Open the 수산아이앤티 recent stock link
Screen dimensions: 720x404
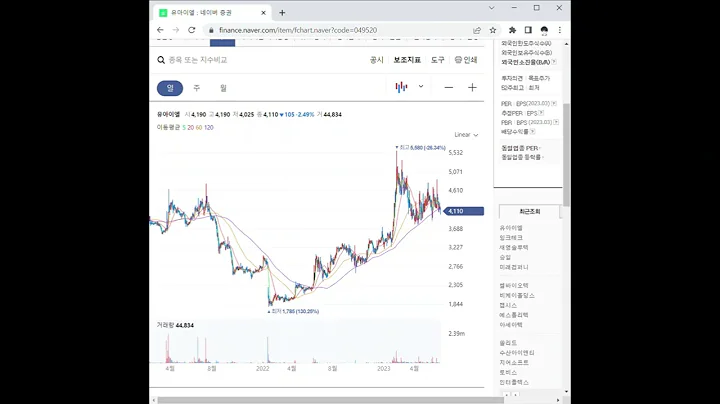pyautogui.click(x=517, y=353)
